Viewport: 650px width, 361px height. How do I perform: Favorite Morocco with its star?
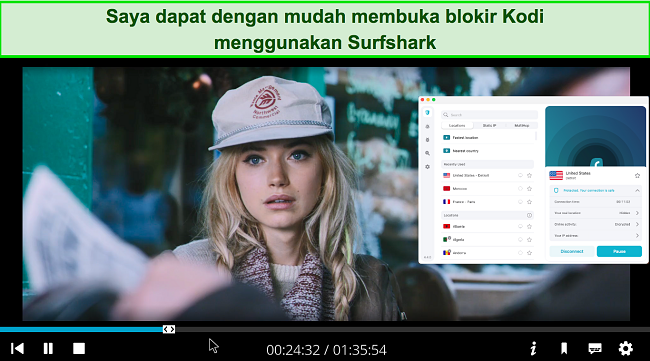(x=529, y=189)
